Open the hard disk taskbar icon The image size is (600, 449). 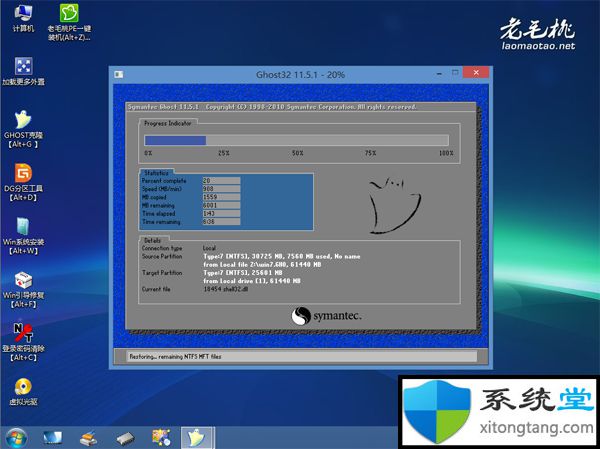125,439
